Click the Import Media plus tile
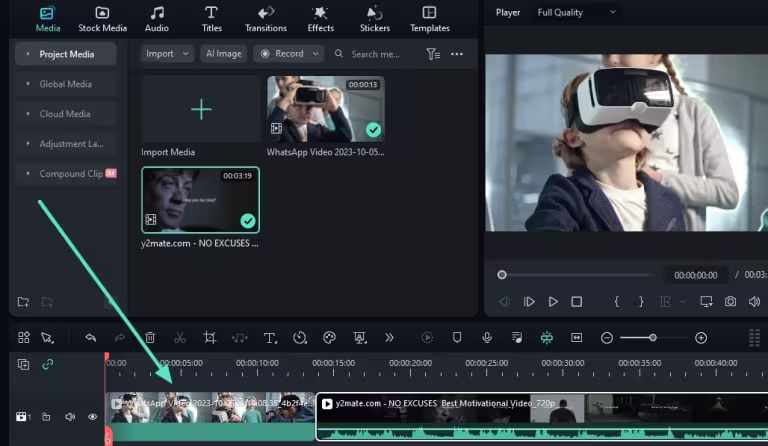This screenshot has width=768, height=446. coord(201,109)
